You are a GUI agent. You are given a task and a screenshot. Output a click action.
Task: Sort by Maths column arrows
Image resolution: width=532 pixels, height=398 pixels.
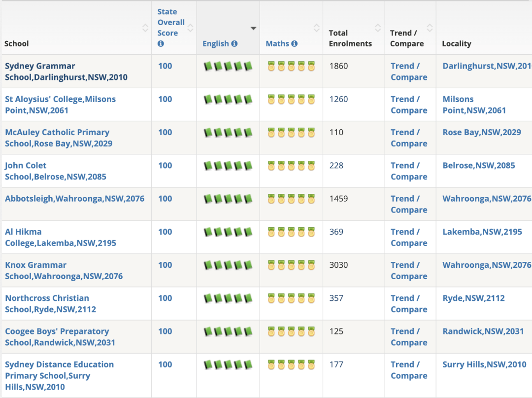317,28
